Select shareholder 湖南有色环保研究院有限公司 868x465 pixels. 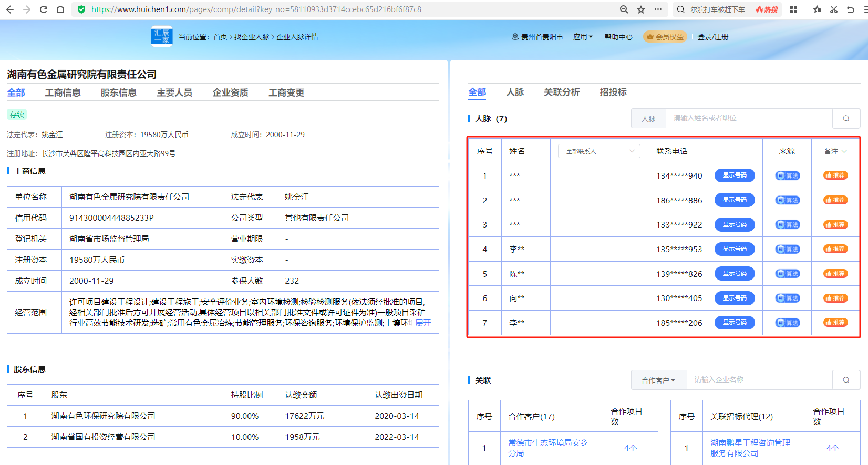(104, 416)
